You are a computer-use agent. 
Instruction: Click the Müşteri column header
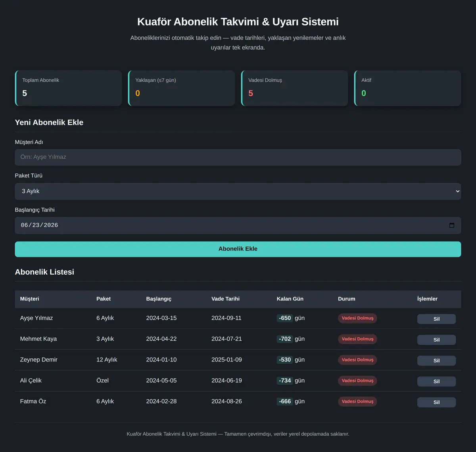coord(30,299)
